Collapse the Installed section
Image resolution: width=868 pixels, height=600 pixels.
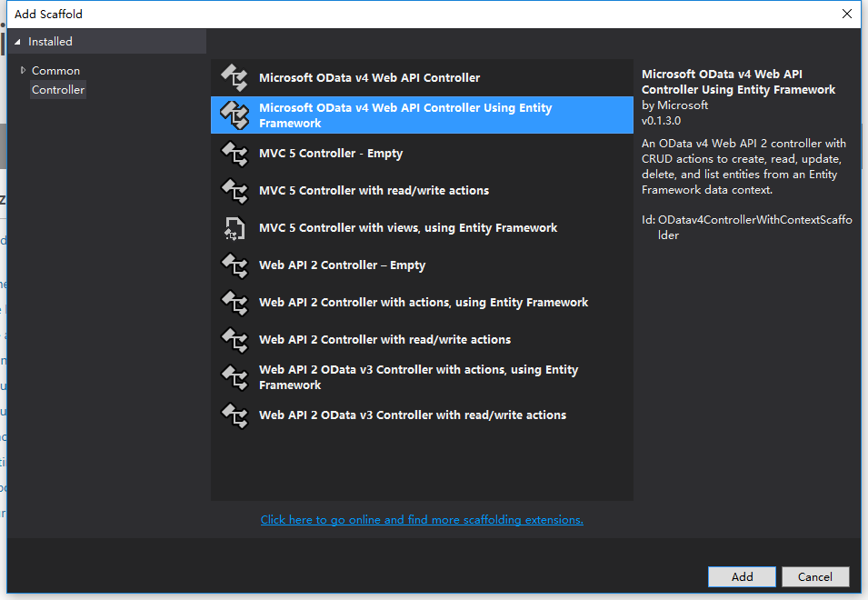tap(17, 42)
